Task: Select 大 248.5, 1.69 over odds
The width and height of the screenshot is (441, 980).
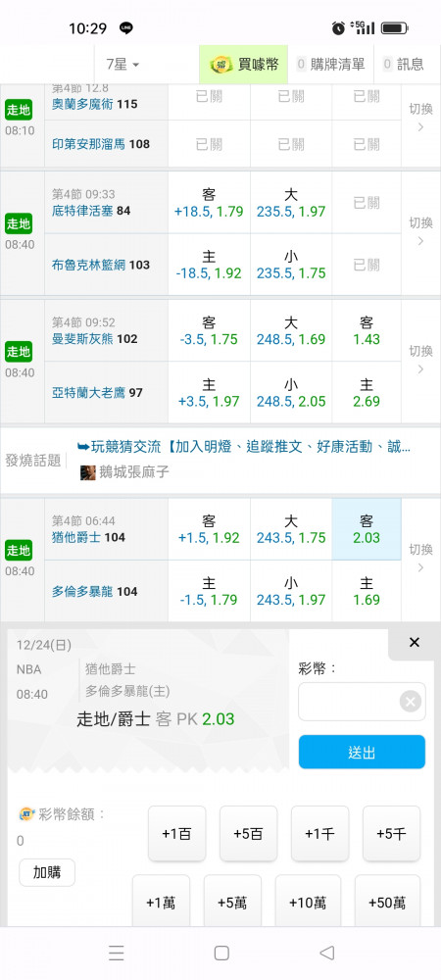Action: click(x=291, y=330)
